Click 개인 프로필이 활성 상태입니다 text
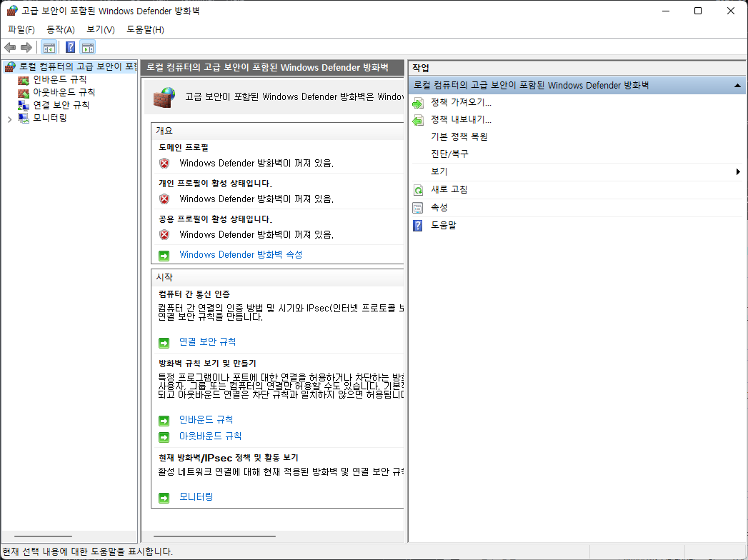Viewport: 748px width, 560px height. (215, 184)
